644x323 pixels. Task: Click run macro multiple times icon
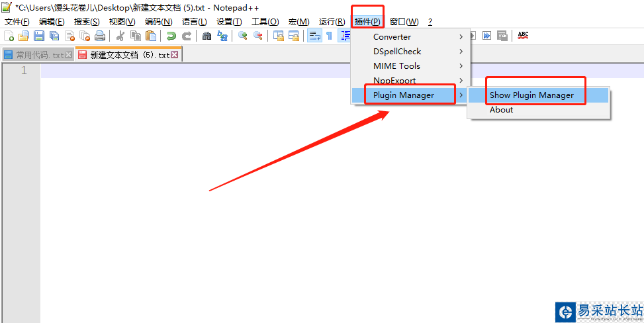486,36
